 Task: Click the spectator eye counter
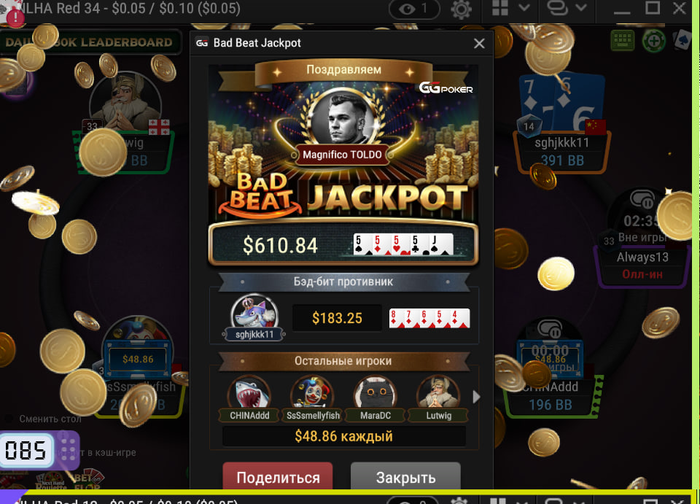coord(414,8)
